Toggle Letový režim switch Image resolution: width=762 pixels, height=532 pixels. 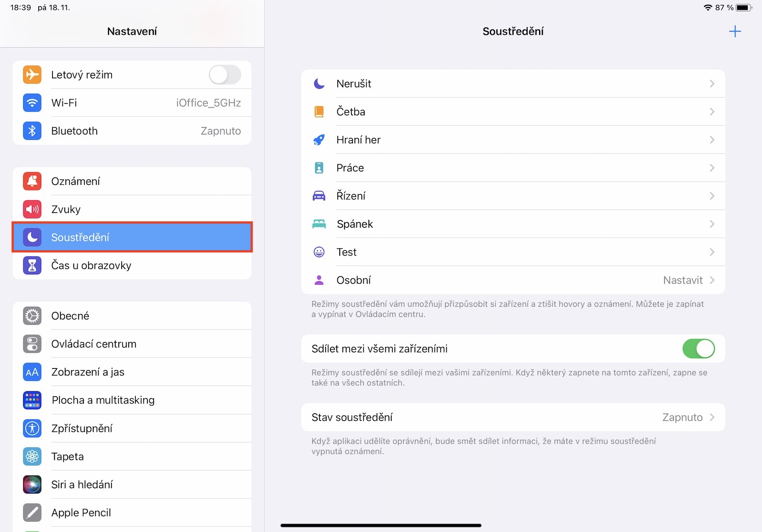pos(225,75)
